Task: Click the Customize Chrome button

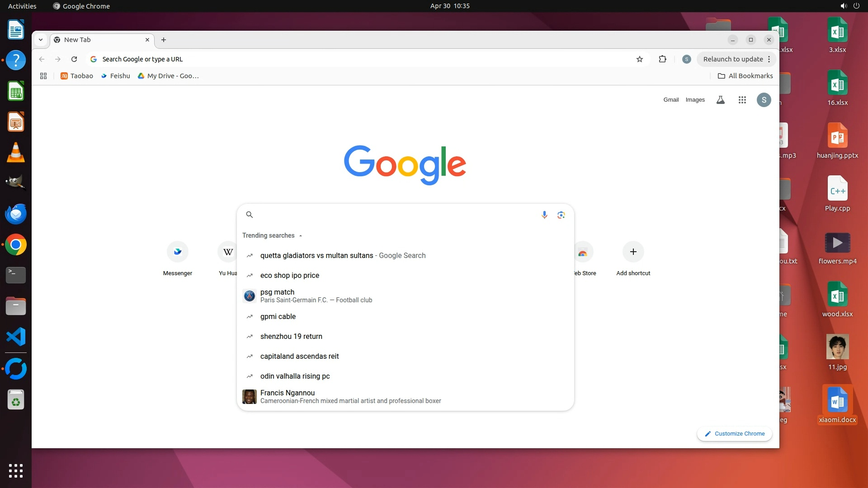Action: 735,433
